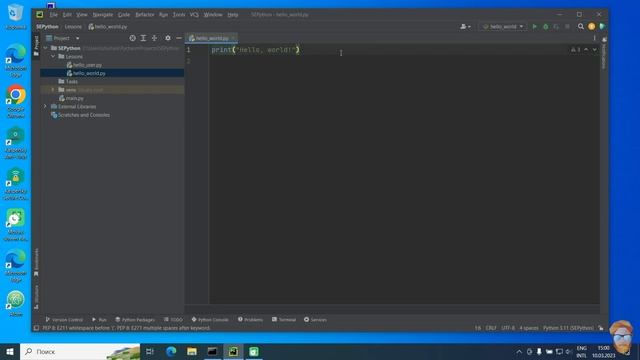
Task: Click the taskbar search box
Action: click(80, 351)
